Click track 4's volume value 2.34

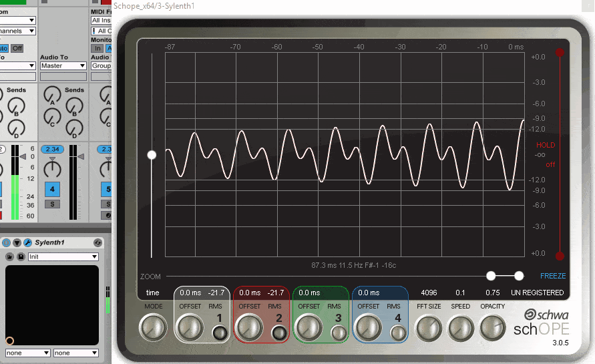52,149
